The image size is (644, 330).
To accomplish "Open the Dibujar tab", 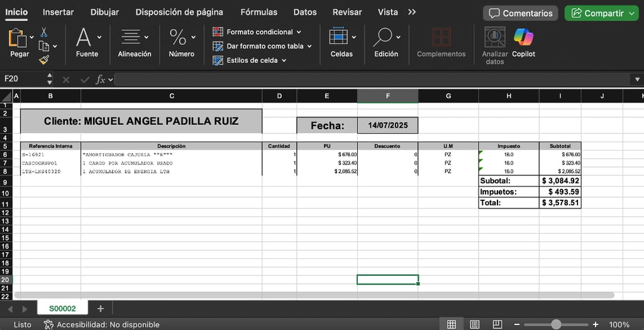I will (105, 12).
